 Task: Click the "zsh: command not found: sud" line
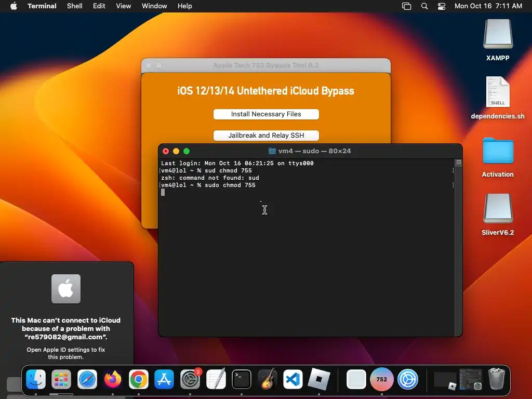210,178
